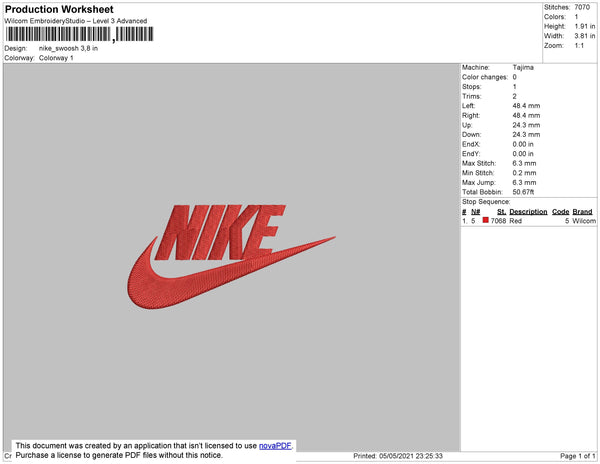
Task: Click the NIKE lettering in the design
Action: [220, 232]
